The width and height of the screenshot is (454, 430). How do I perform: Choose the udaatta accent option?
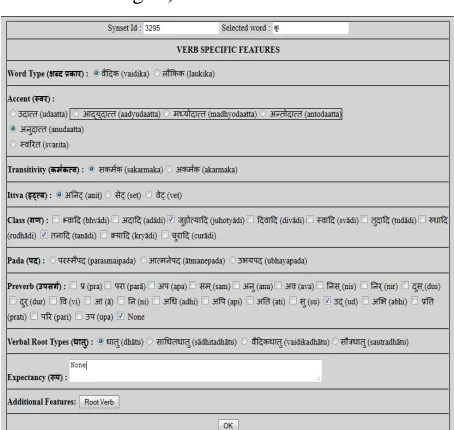click(13, 114)
